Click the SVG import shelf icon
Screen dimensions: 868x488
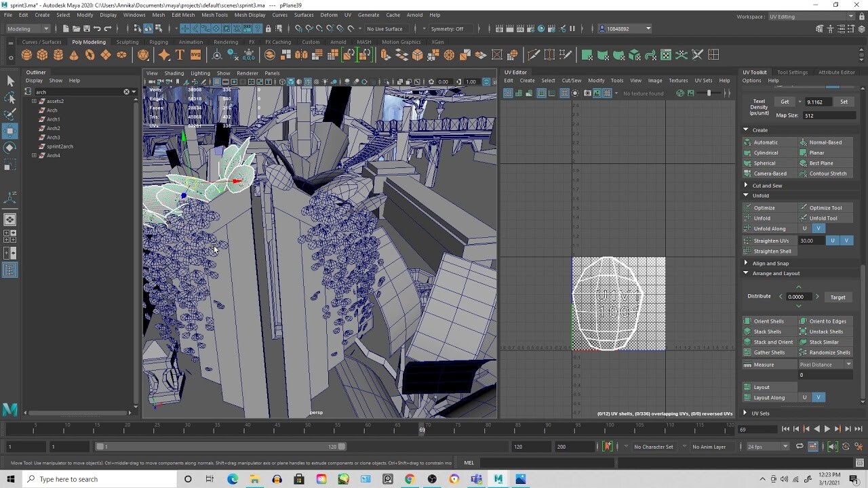pos(195,55)
